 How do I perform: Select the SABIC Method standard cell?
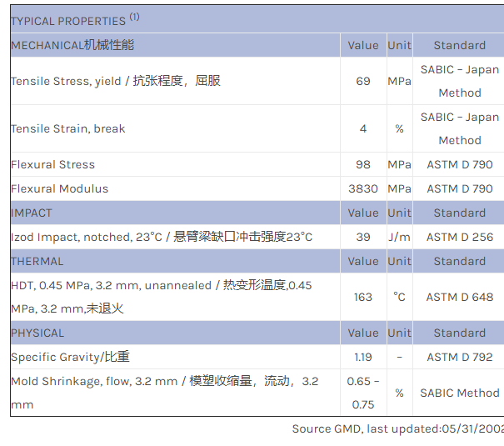(459, 393)
